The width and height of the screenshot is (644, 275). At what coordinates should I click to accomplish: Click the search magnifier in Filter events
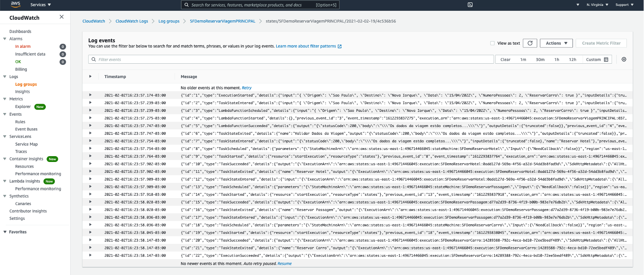tap(94, 59)
